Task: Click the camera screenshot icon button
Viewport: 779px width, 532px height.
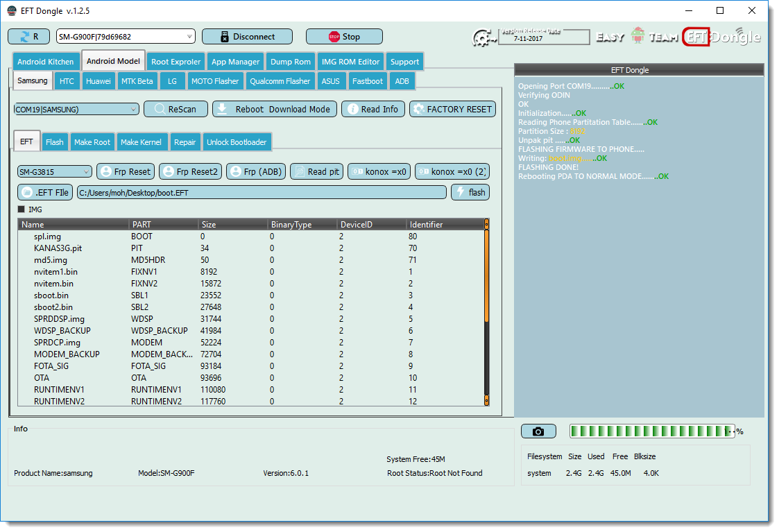Action: 538,431
